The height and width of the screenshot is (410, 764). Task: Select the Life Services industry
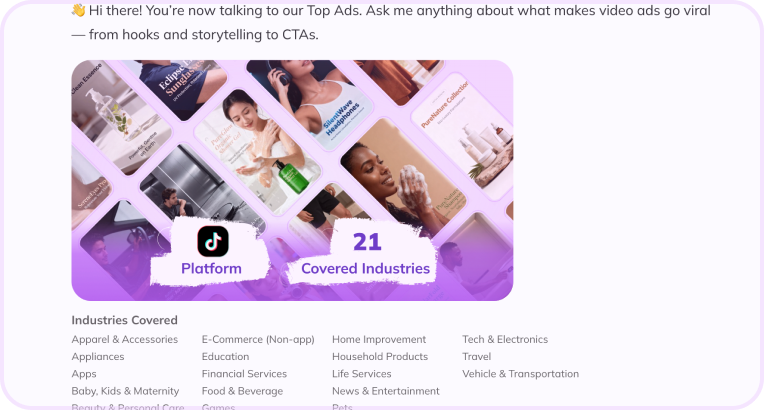pyautogui.click(x=362, y=374)
